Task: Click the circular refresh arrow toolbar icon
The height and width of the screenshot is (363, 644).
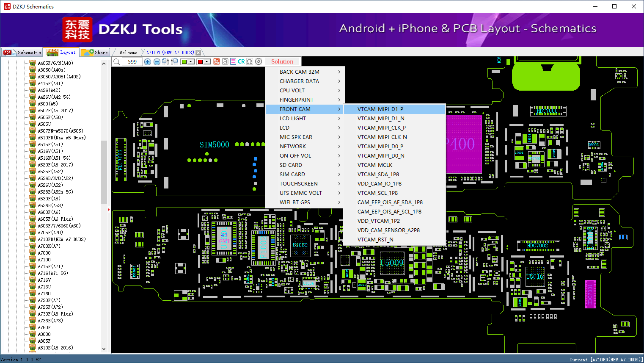Action: pos(259,61)
